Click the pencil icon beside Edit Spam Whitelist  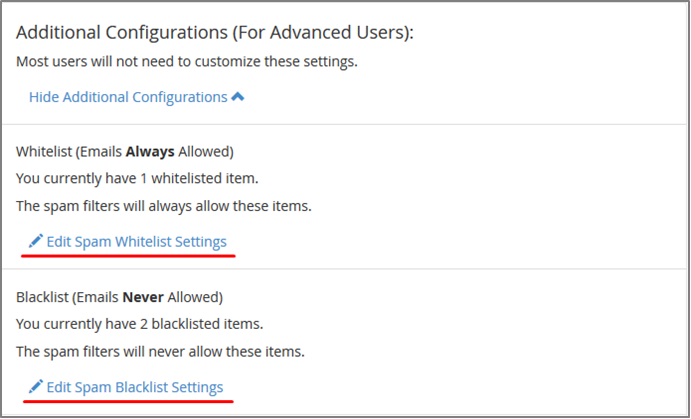pyautogui.click(x=36, y=241)
